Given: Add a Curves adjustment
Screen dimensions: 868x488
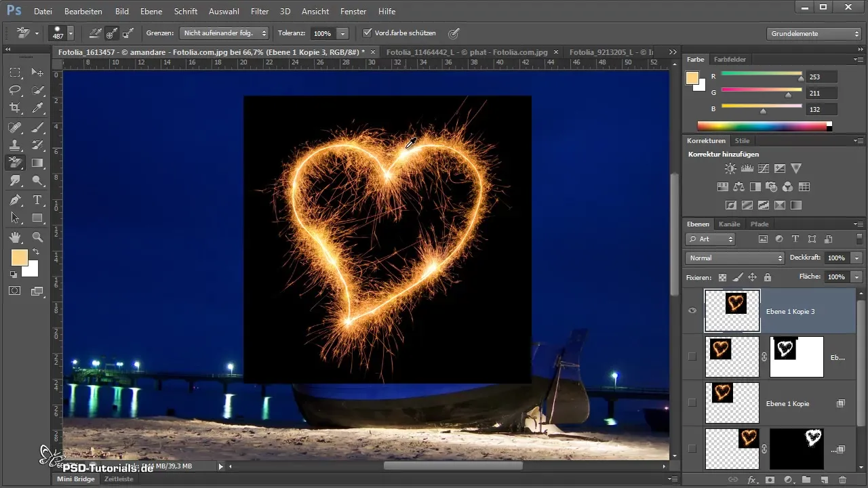Looking at the screenshot, I should point(763,168).
